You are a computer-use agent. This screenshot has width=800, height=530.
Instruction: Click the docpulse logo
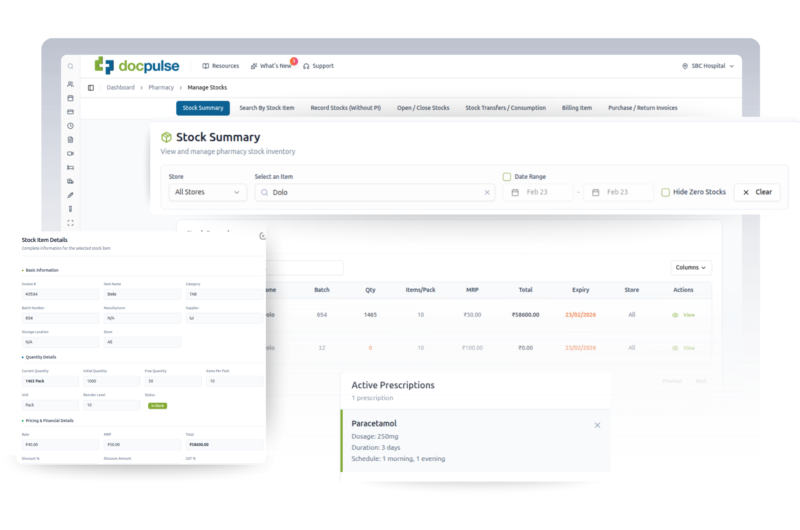[137, 66]
